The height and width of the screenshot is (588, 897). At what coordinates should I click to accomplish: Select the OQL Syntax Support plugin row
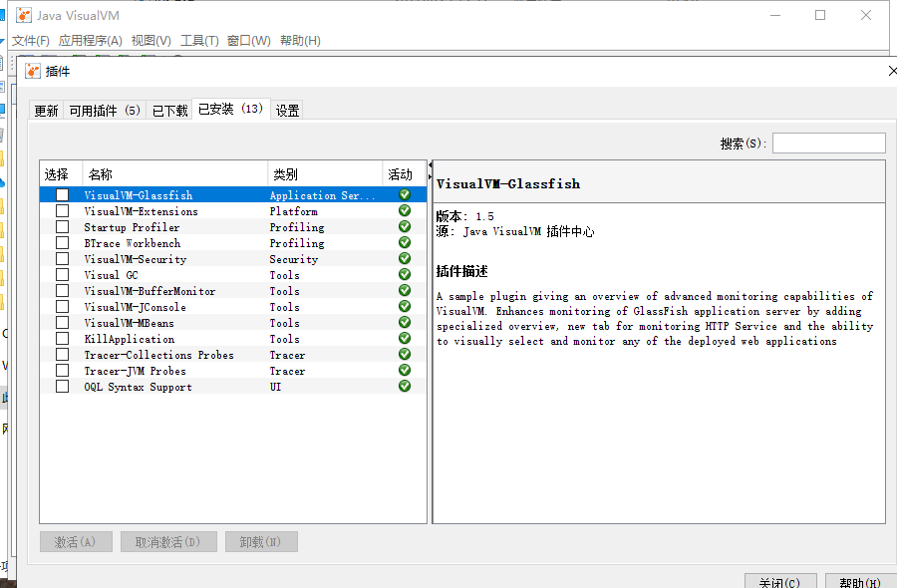click(233, 387)
